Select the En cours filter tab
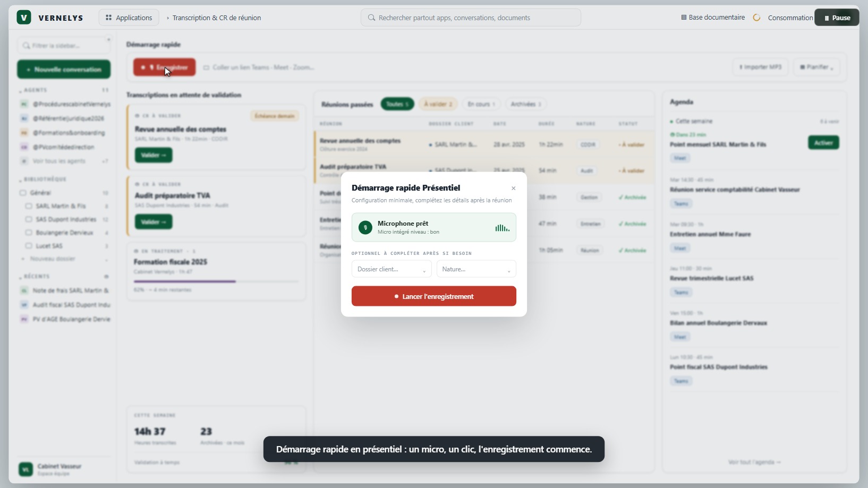The image size is (868, 488). coord(481,104)
